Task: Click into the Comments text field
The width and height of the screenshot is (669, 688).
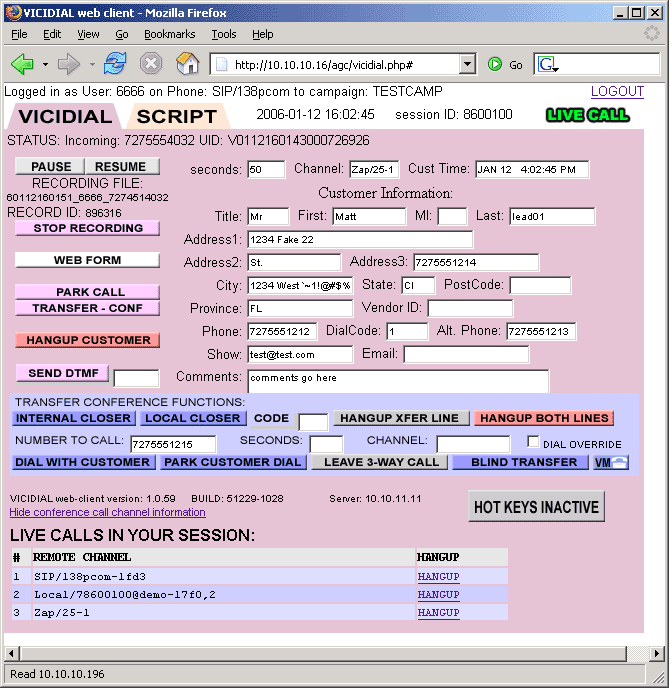Action: click(398, 381)
